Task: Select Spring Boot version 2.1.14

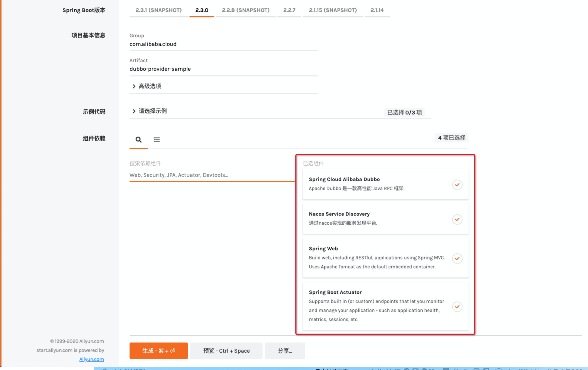Action: pyautogui.click(x=377, y=10)
